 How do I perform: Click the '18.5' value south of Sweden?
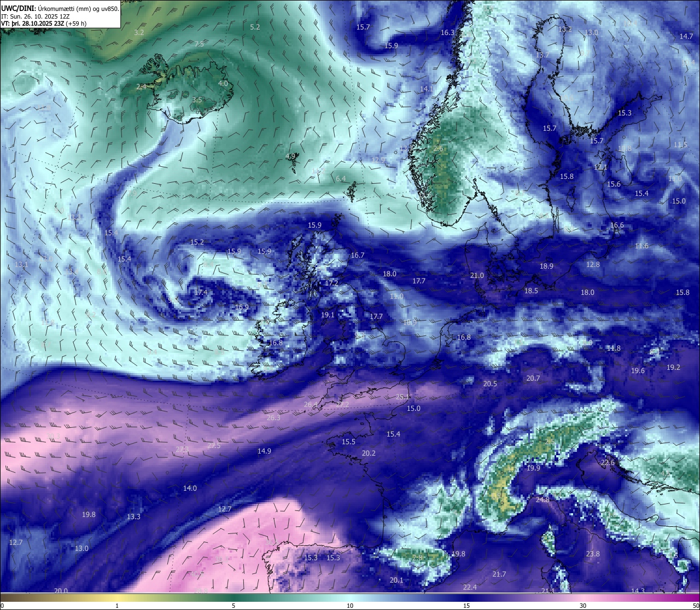(531, 291)
